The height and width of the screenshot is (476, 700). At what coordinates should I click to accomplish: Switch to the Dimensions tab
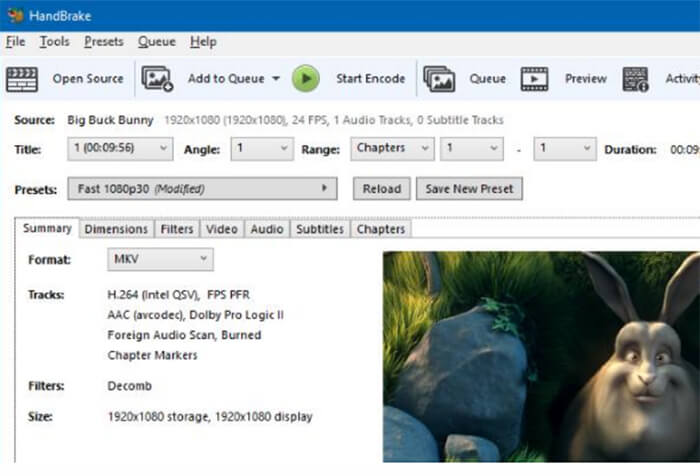tap(116, 229)
